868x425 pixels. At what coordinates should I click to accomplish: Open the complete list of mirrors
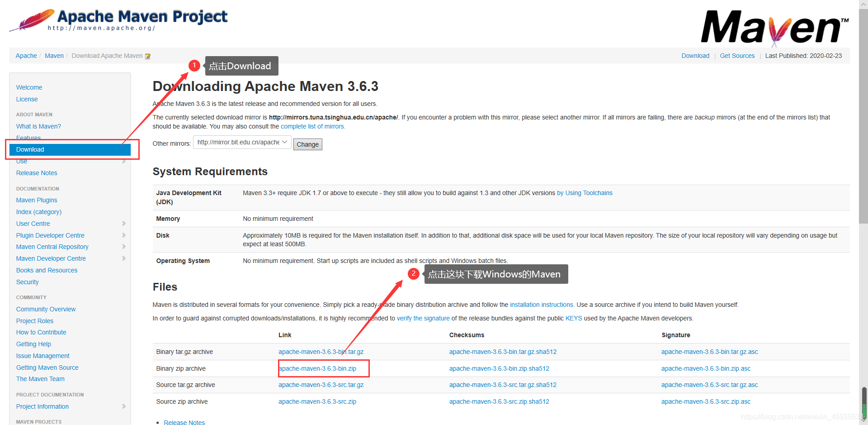[x=312, y=126]
